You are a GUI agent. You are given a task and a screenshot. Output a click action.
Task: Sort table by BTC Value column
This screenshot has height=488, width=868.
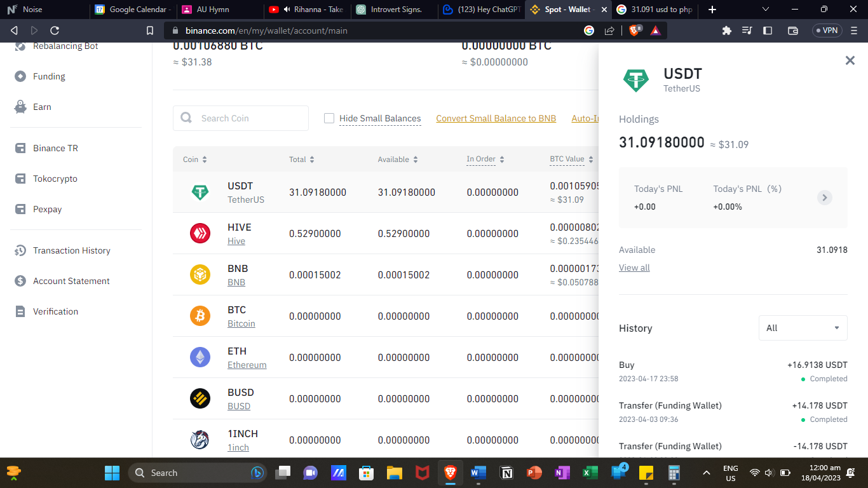click(x=572, y=159)
